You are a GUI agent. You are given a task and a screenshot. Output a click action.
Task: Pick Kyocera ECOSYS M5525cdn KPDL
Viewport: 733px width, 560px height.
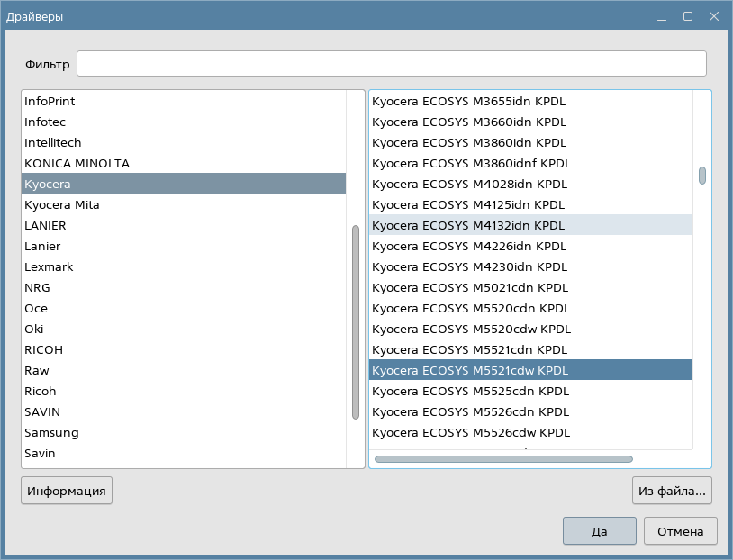(x=530, y=392)
